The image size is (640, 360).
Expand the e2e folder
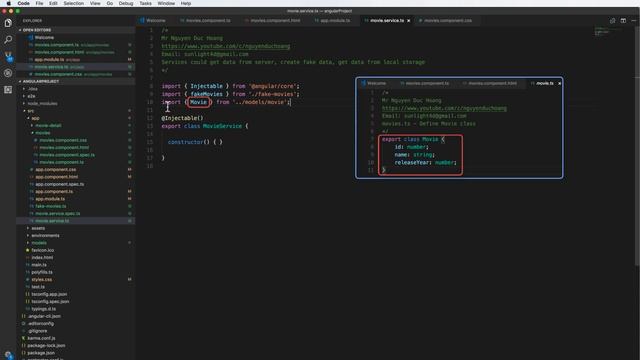[x=31, y=96]
